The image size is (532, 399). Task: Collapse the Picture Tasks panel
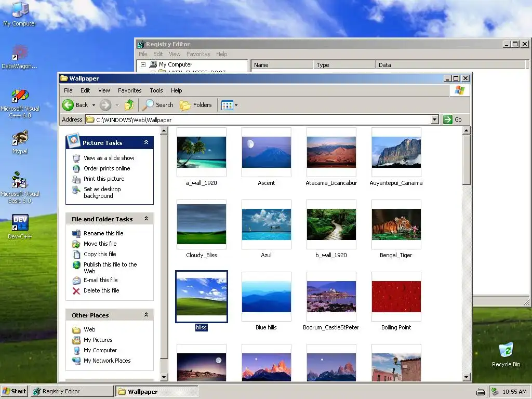146,142
